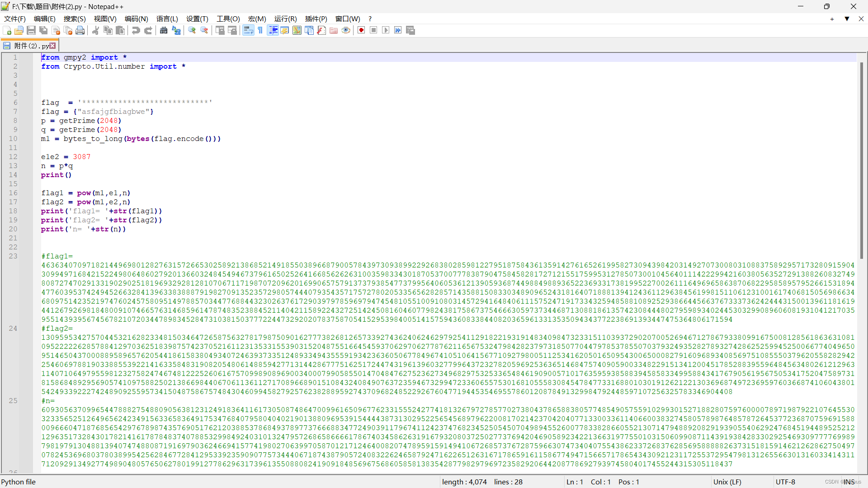Click the New file icon
The image size is (868, 488).
tap(7, 30)
